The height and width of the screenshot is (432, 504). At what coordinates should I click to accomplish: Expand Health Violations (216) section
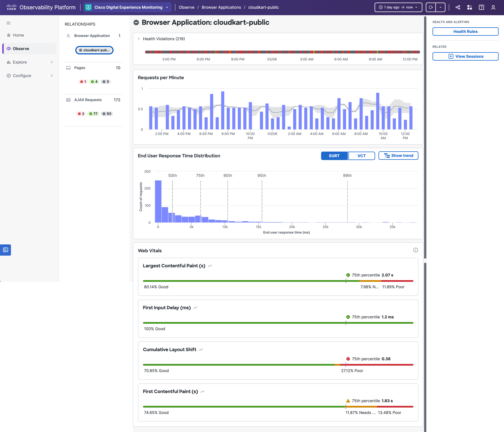139,39
